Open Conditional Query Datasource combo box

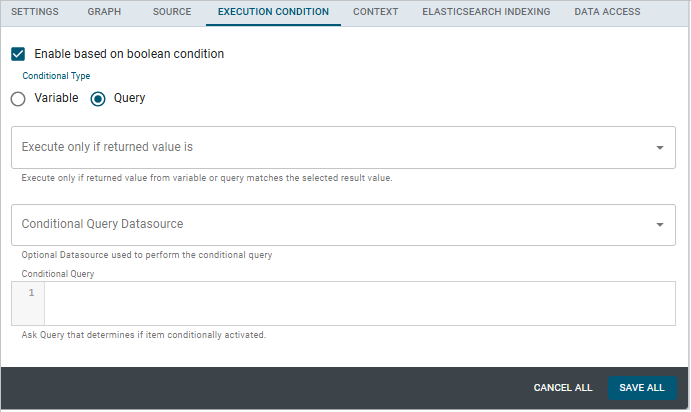coord(330,225)
